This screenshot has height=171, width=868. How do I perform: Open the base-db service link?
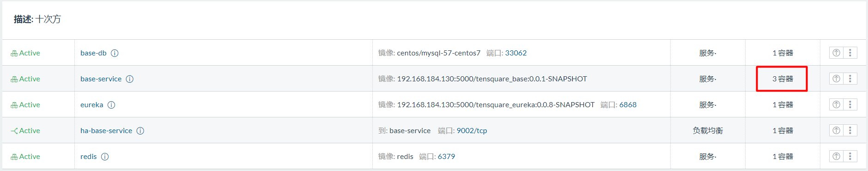[x=93, y=53]
